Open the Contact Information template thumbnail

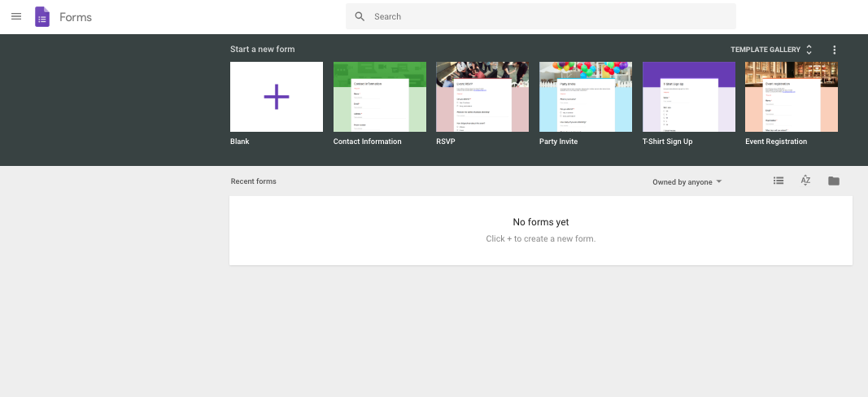pyautogui.click(x=380, y=97)
